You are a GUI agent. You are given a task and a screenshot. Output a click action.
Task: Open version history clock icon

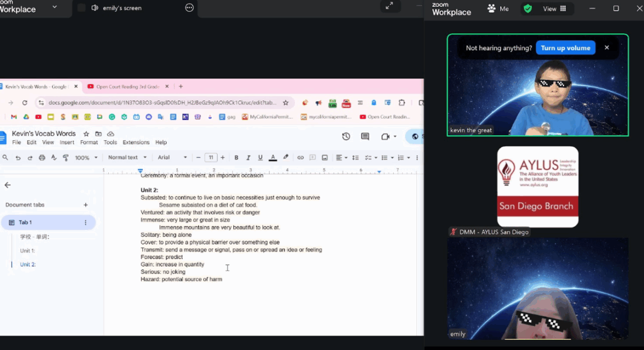[x=346, y=136]
